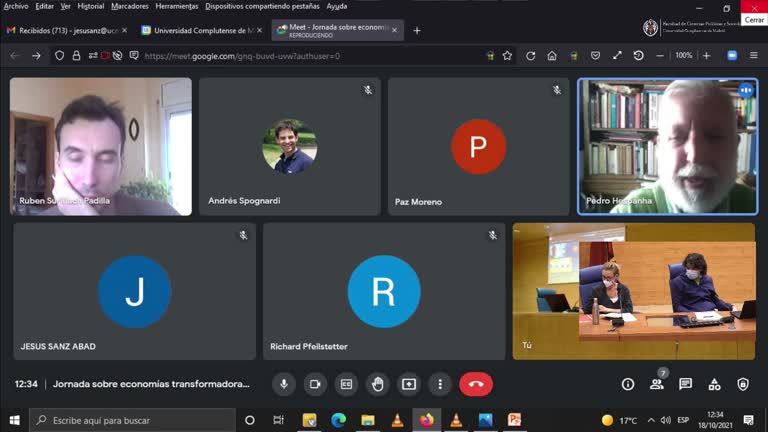Raise hand using the hand icon
The height and width of the screenshot is (432, 768).
(x=378, y=384)
